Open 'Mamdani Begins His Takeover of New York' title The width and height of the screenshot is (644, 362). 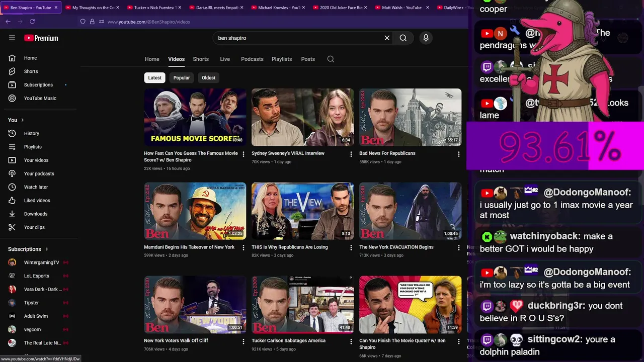[189, 247]
